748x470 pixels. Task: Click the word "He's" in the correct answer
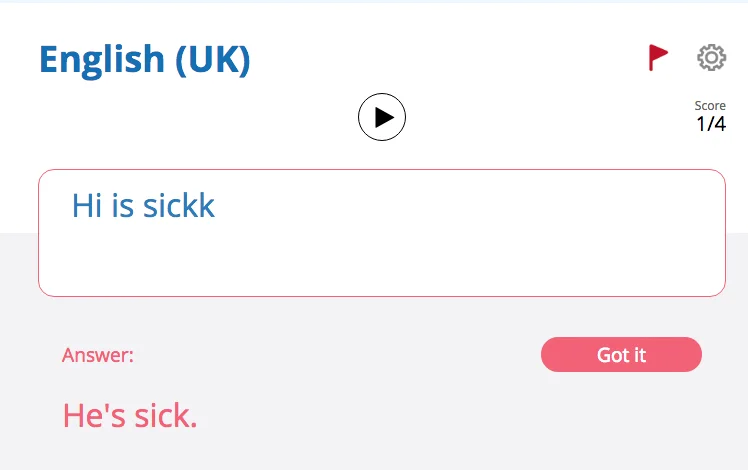94,415
